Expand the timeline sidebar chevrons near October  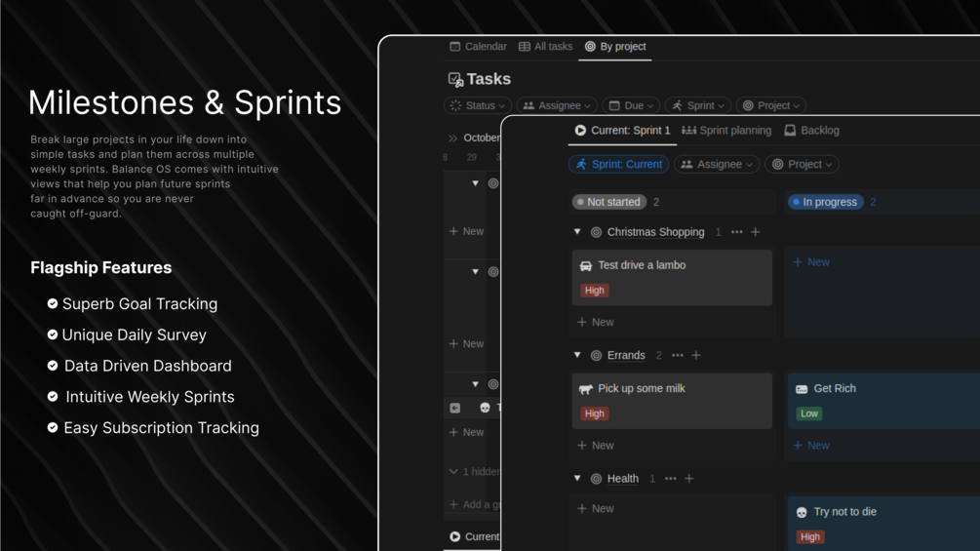click(x=452, y=138)
